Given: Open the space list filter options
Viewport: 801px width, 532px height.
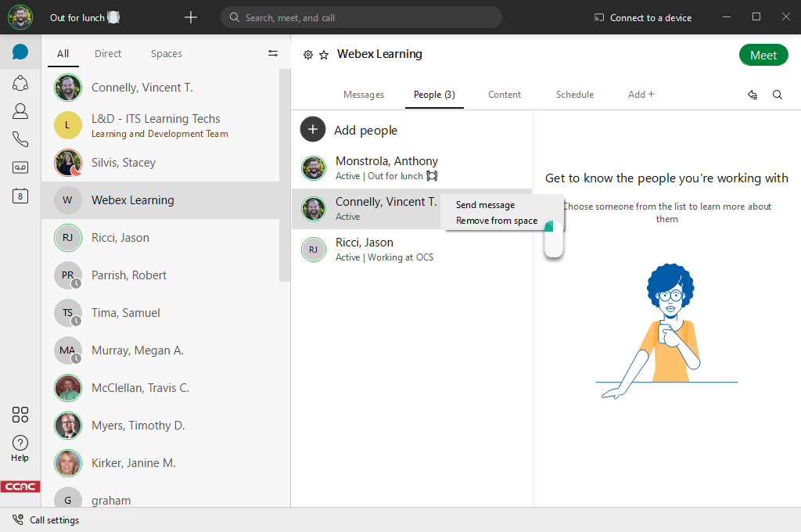Looking at the screenshot, I should click(x=272, y=53).
